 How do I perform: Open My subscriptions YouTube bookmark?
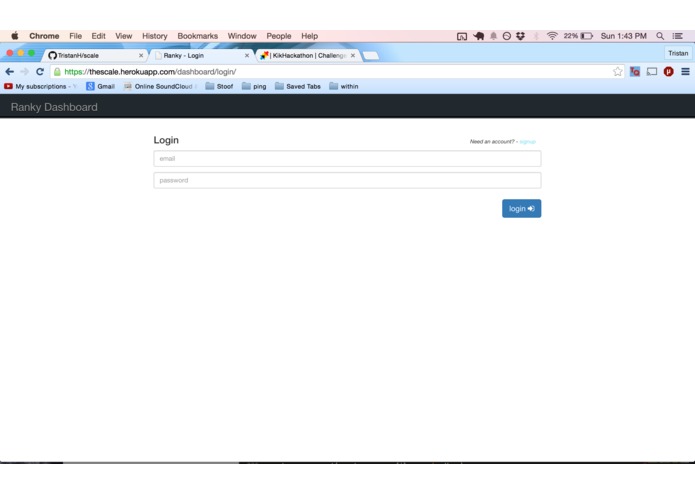pyautogui.click(x=40, y=86)
